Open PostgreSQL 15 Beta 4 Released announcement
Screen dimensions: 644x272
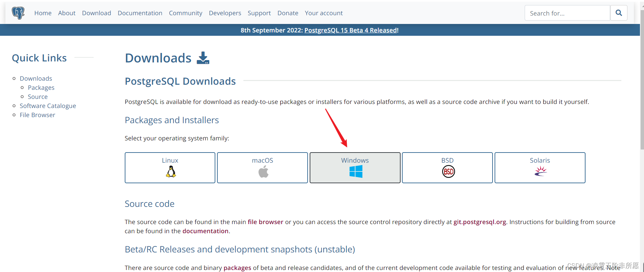(x=351, y=30)
